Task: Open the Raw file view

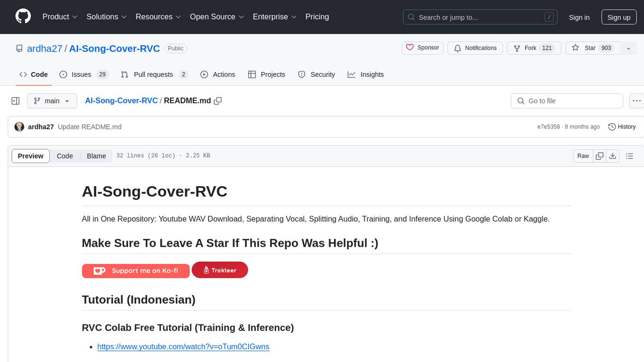Action: pos(583,156)
